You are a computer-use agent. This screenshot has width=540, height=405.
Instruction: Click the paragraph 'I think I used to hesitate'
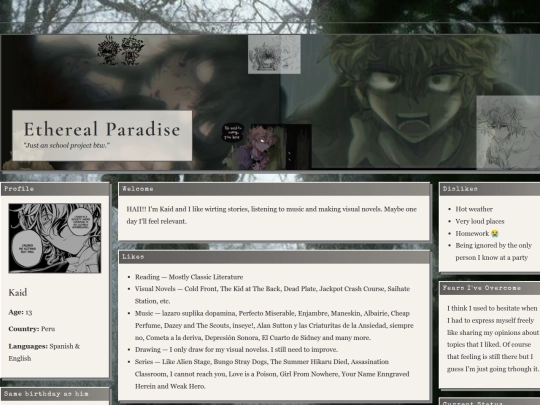[x=492, y=339]
